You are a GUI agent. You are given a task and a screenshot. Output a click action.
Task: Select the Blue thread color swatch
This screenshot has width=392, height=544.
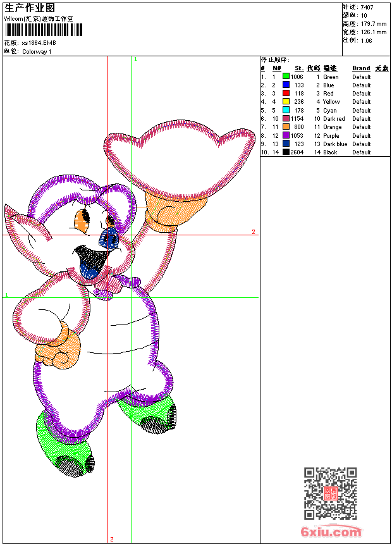click(x=286, y=85)
